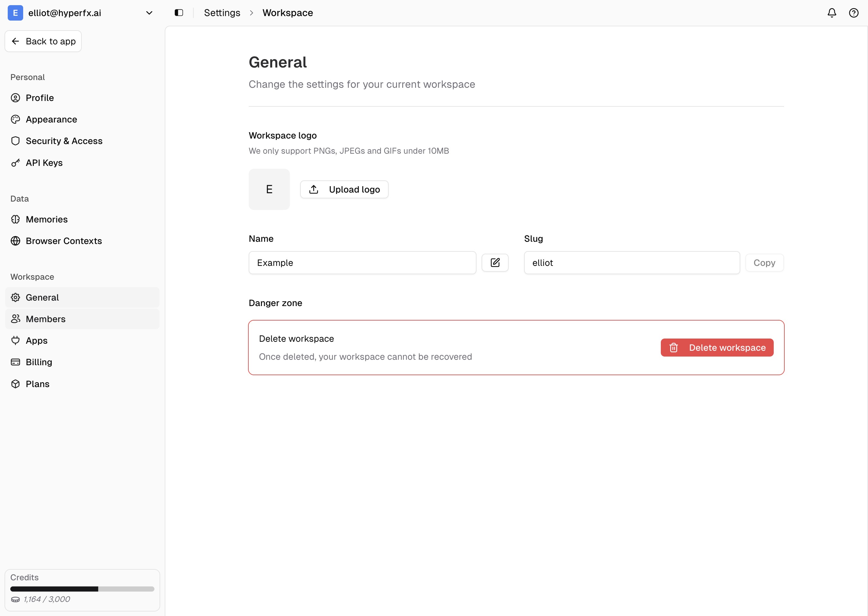Click the edit pencil next to workspace name
This screenshot has height=616, width=868.
[495, 262]
